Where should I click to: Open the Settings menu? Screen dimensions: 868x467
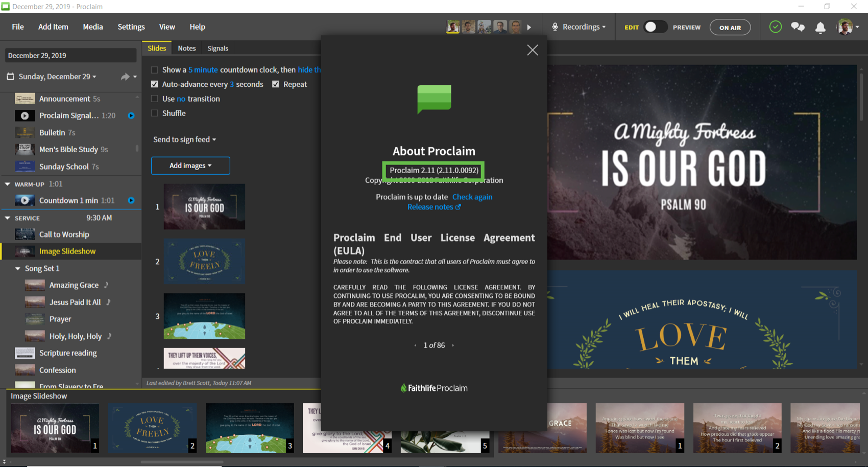[x=131, y=27]
